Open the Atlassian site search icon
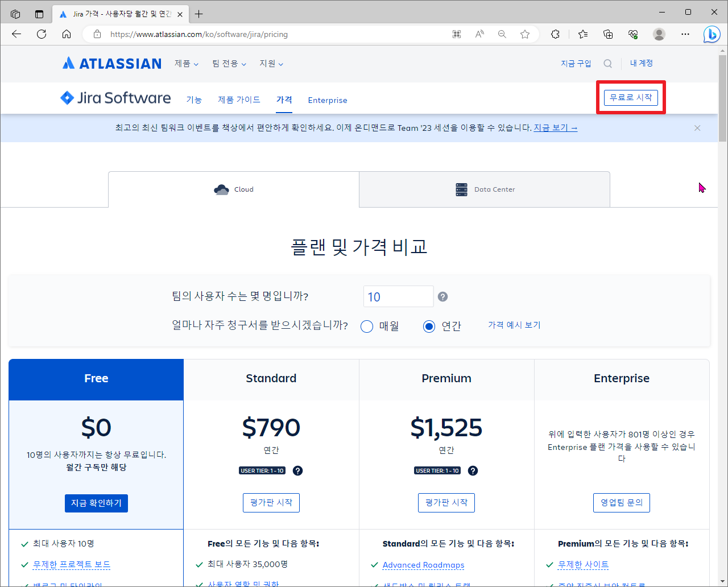The height and width of the screenshot is (587, 728). [608, 63]
